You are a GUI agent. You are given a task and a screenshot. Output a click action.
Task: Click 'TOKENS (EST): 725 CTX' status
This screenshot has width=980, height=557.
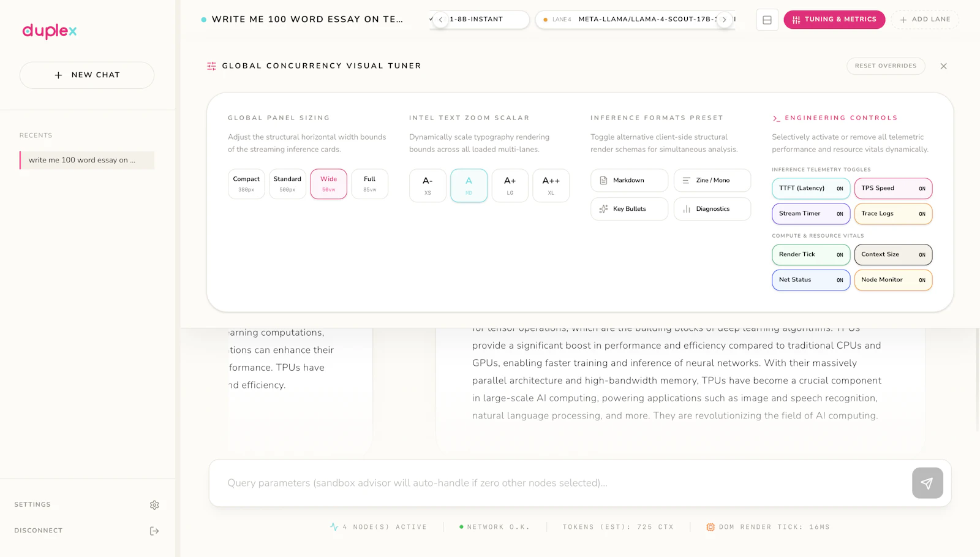coord(618,527)
